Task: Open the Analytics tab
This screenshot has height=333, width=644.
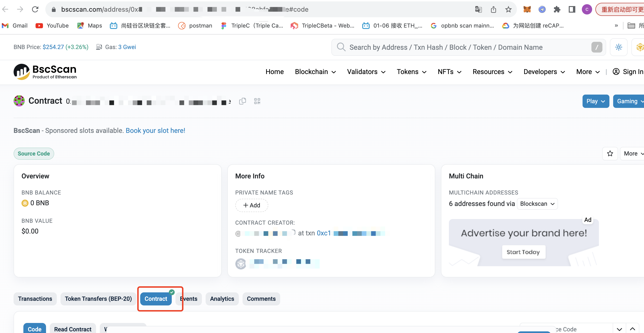Action: [222, 299]
